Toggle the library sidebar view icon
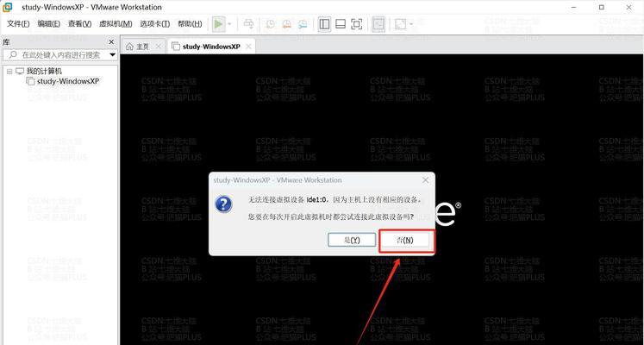 [324, 24]
